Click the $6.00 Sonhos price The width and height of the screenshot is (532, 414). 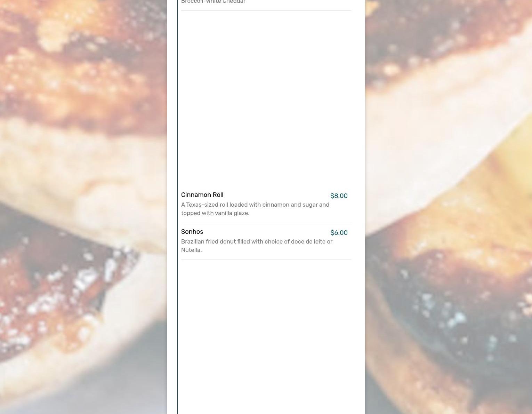[339, 233]
